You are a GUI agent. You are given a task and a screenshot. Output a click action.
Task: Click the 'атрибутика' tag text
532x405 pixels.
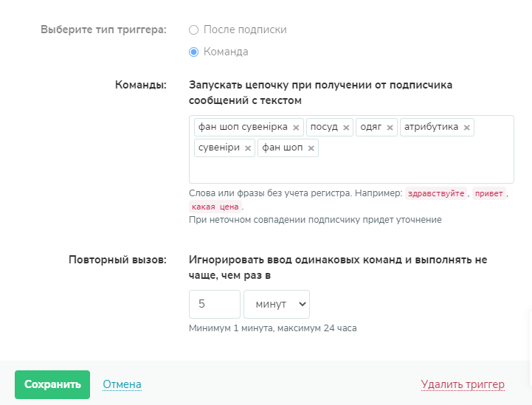pos(431,127)
